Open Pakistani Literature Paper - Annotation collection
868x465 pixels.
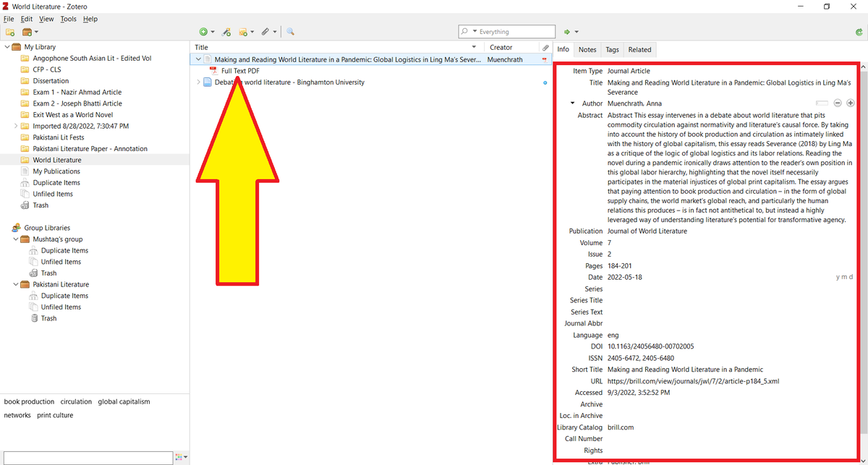click(90, 149)
